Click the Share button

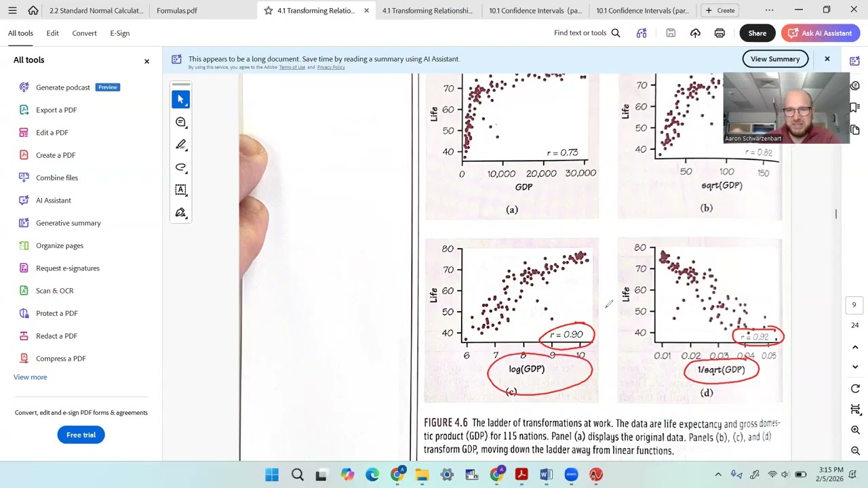point(757,33)
